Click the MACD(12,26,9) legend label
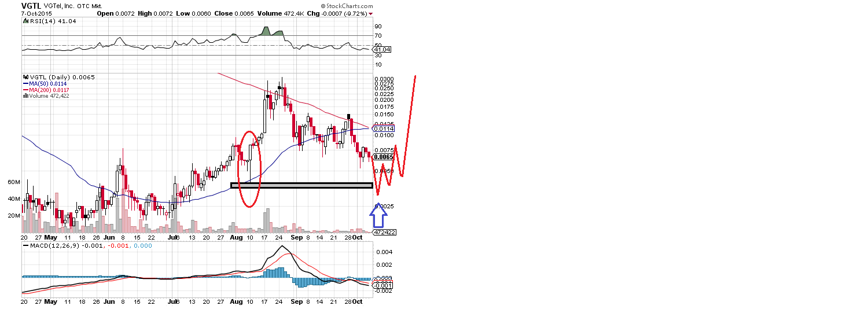The image size is (868, 309). (56, 245)
